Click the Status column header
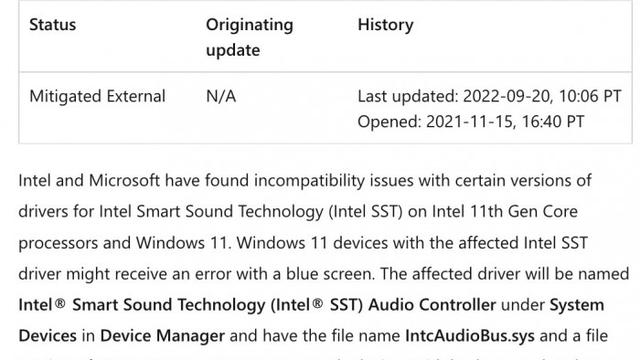 [53, 24]
